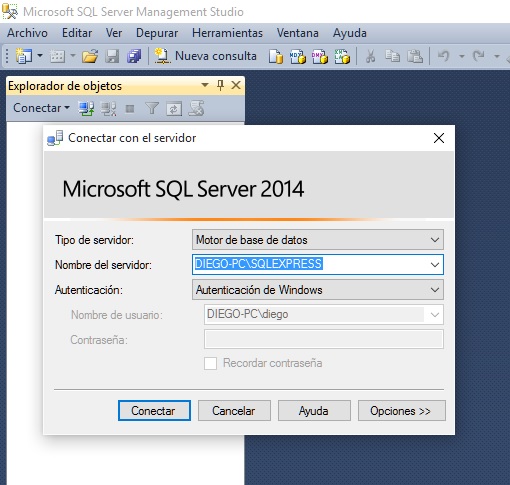
Task: Click the Open File folder icon
Action: tap(90, 56)
